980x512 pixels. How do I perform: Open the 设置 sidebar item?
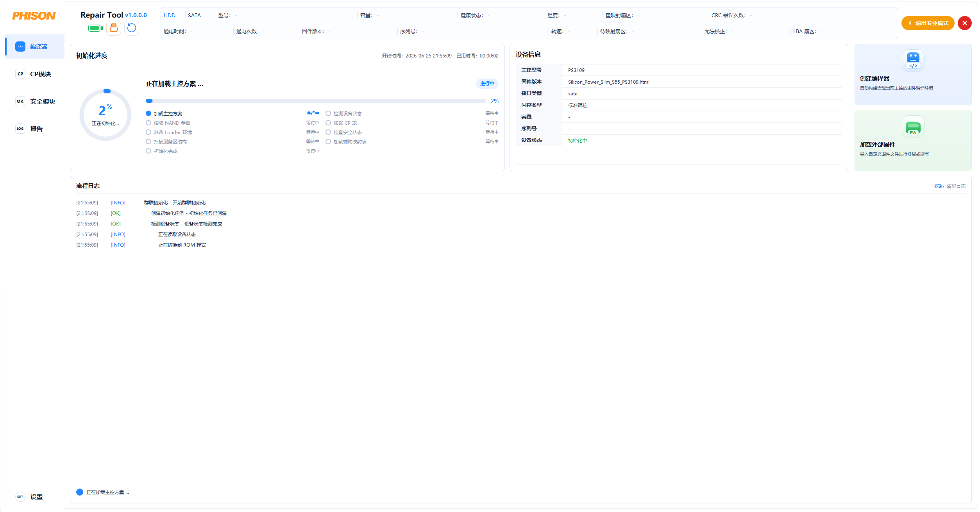click(x=35, y=497)
